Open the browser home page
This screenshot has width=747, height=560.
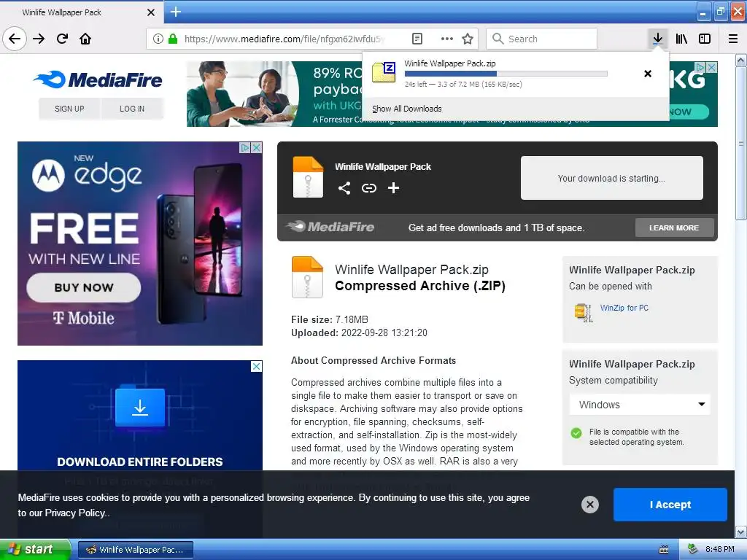[x=85, y=39]
